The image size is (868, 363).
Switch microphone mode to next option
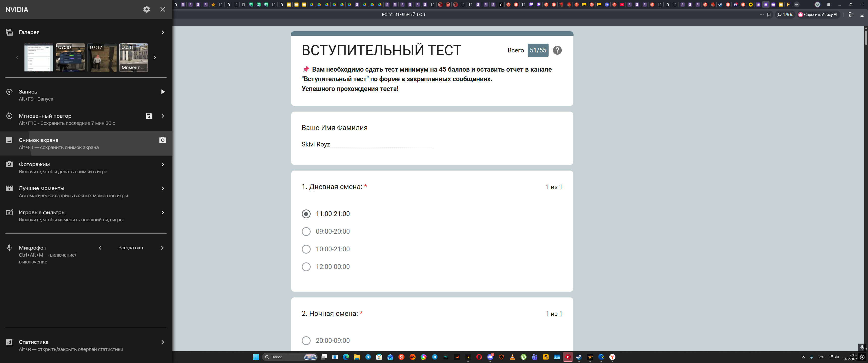pos(162,248)
